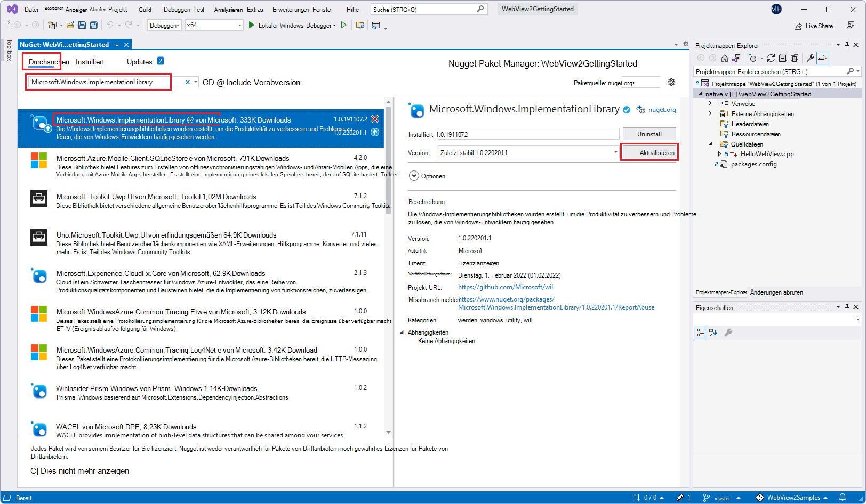Open the x64 platform dropdown
Screen dimensions: 866x504
tap(214, 25)
